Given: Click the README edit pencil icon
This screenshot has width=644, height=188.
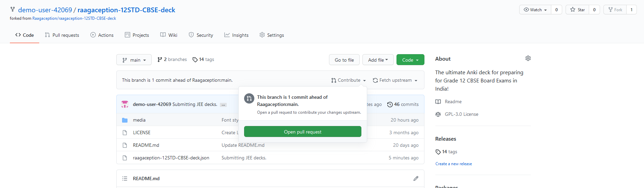Looking at the screenshot, I should (416, 178).
